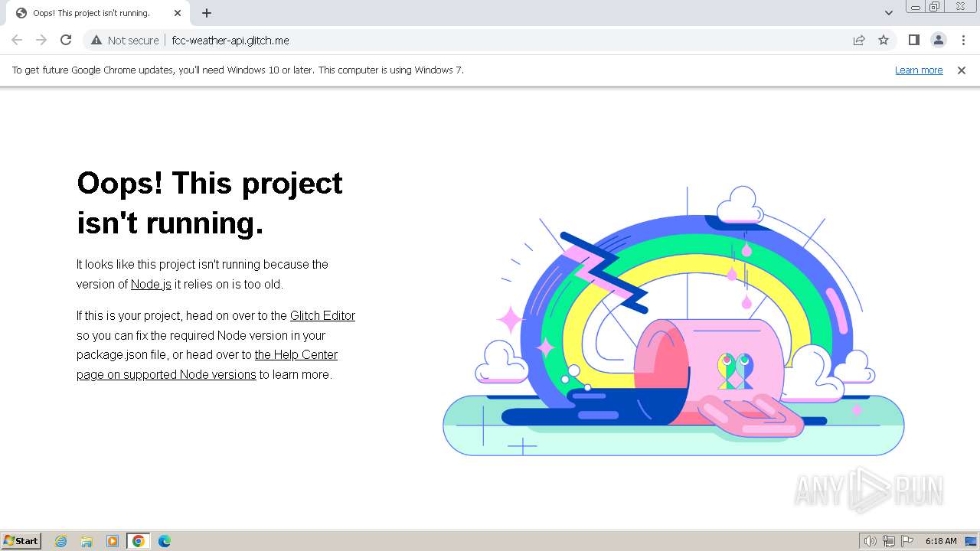Reload the current page
This screenshot has width=980, height=551.
pos(66,40)
